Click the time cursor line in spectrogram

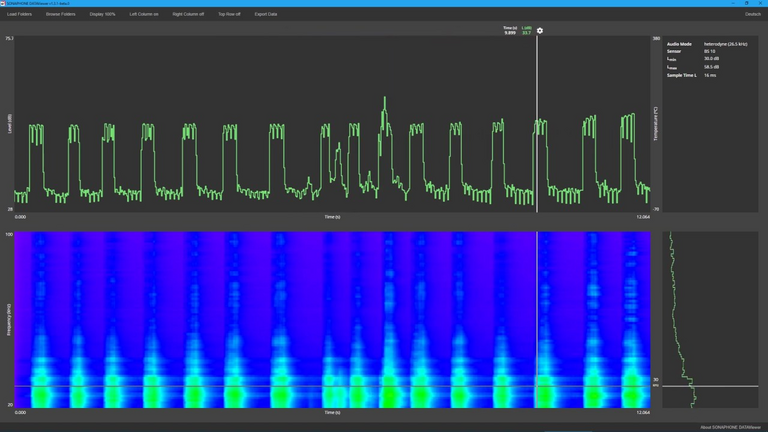click(537, 300)
